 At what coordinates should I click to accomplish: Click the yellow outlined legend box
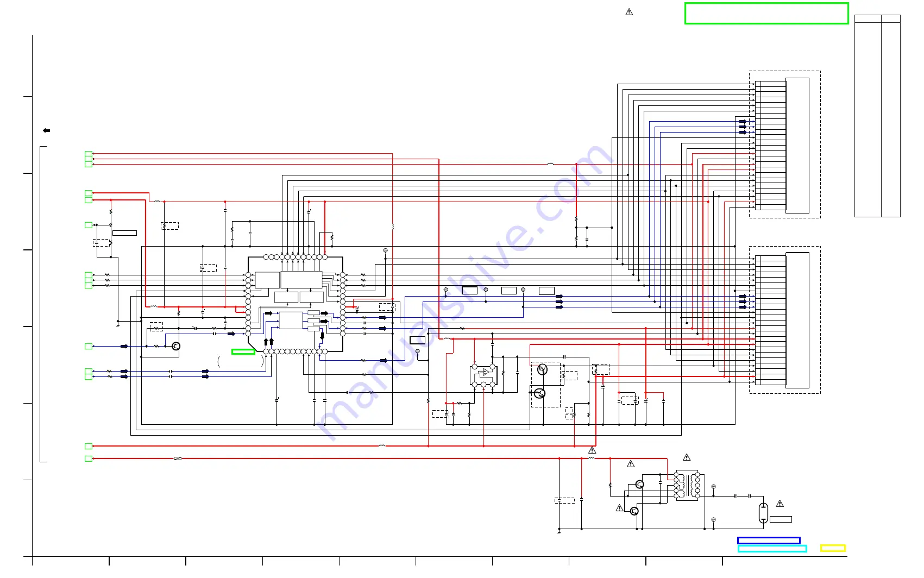coord(833,548)
